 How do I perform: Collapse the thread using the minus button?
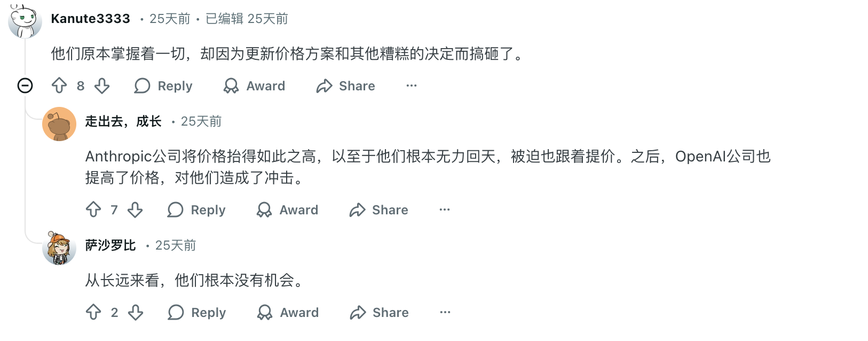tap(25, 86)
